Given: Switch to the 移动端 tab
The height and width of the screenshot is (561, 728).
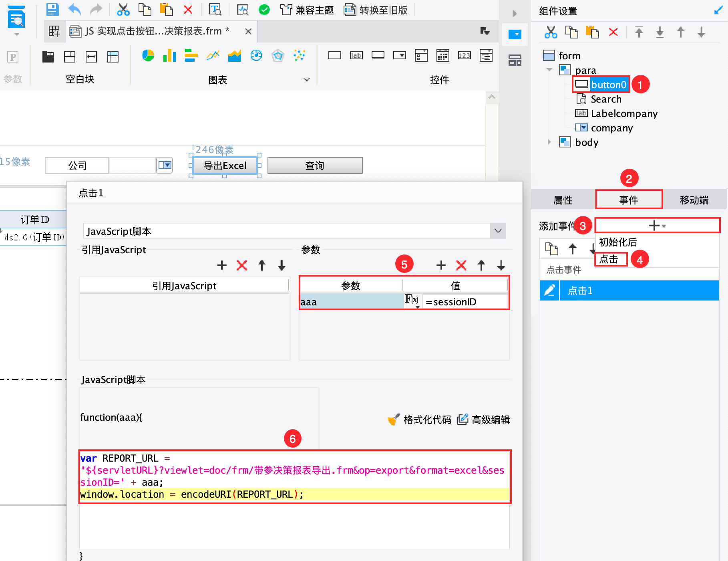Looking at the screenshot, I should coord(694,200).
